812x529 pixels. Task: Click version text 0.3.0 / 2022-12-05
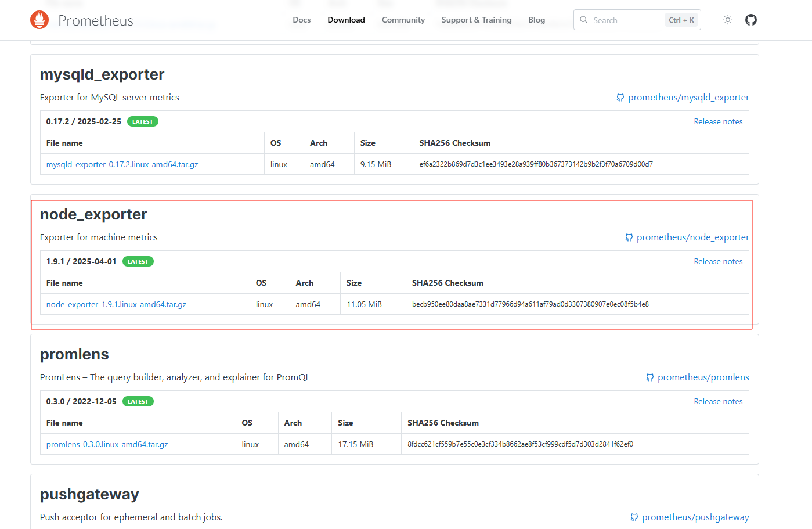click(81, 401)
